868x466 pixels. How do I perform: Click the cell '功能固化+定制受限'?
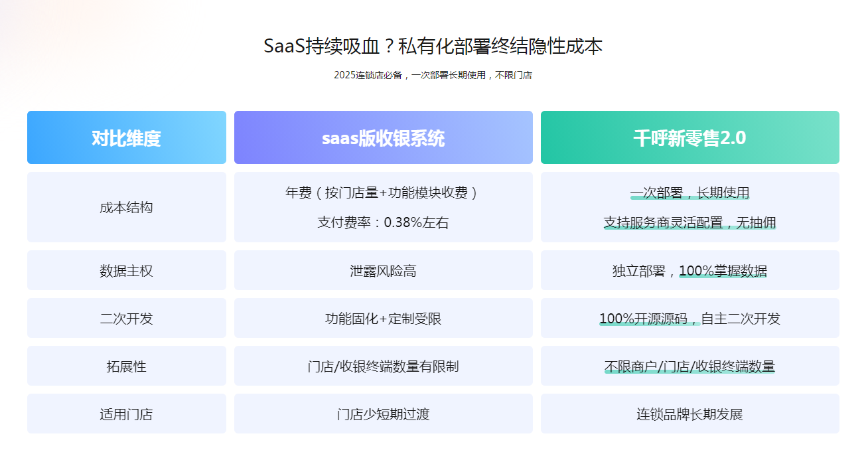(384, 318)
